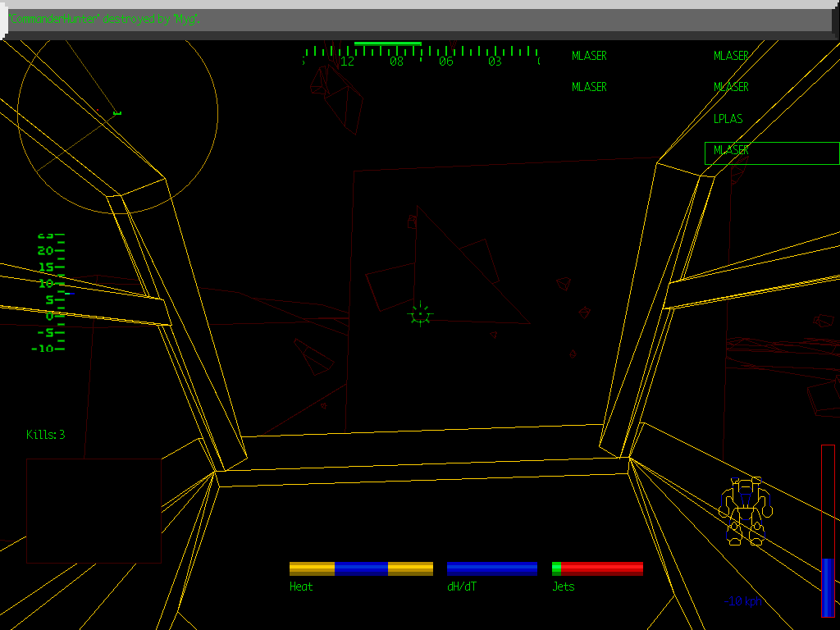Click the Jets fuel gauge bar
Viewport: 840px width, 630px height.
tap(597, 568)
